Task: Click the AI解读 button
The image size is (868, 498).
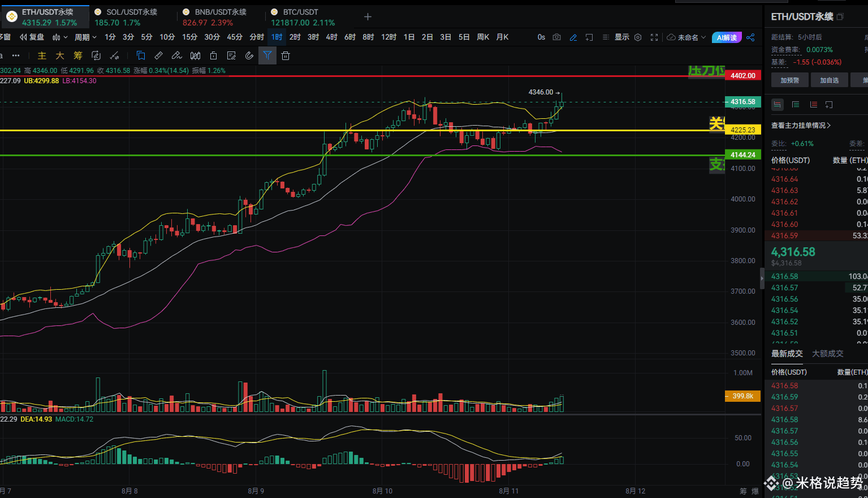Action: pyautogui.click(x=727, y=37)
